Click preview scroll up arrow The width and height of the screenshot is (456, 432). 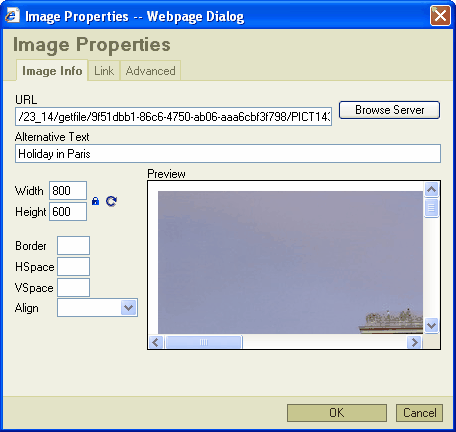(431, 190)
